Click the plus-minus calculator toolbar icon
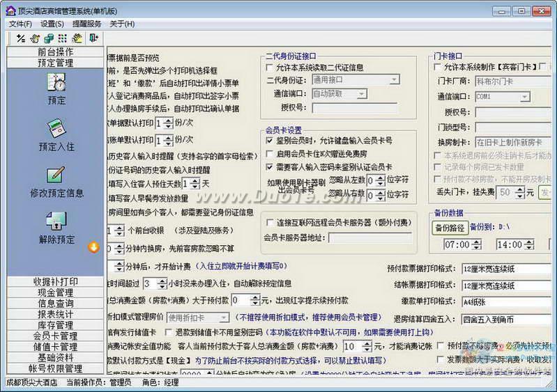 coord(21,38)
